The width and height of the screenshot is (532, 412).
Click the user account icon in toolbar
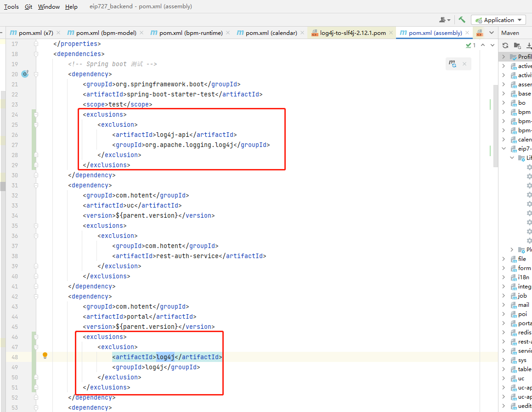[444, 20]
